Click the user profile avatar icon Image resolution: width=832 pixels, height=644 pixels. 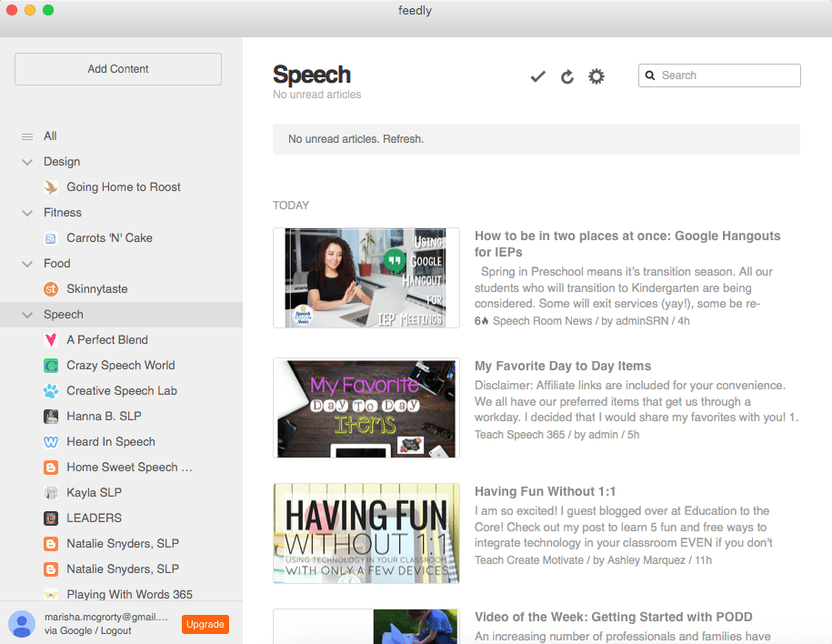pyautogui.click(x=21, y=623)
